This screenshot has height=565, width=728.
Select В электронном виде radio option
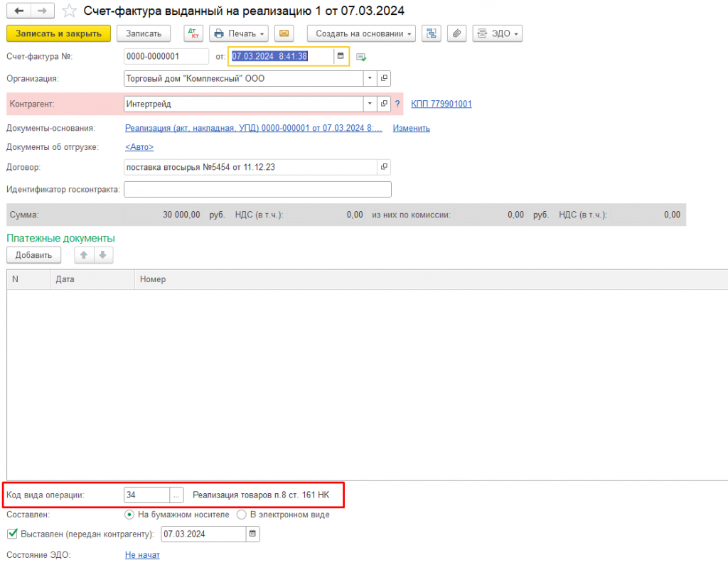(242, 515)
